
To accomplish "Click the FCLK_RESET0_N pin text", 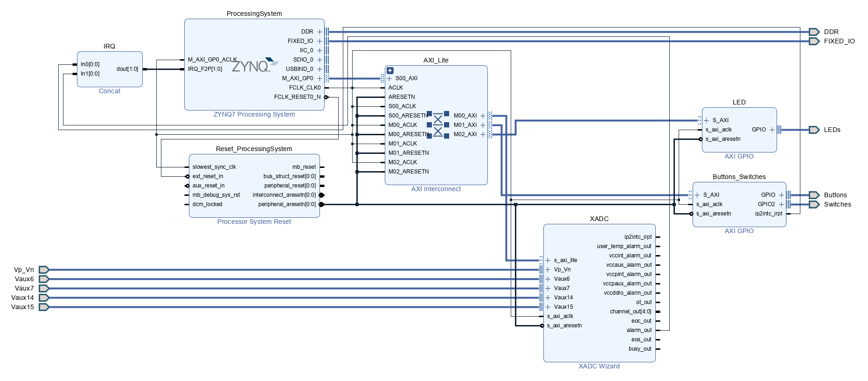I will coord(298,97).
